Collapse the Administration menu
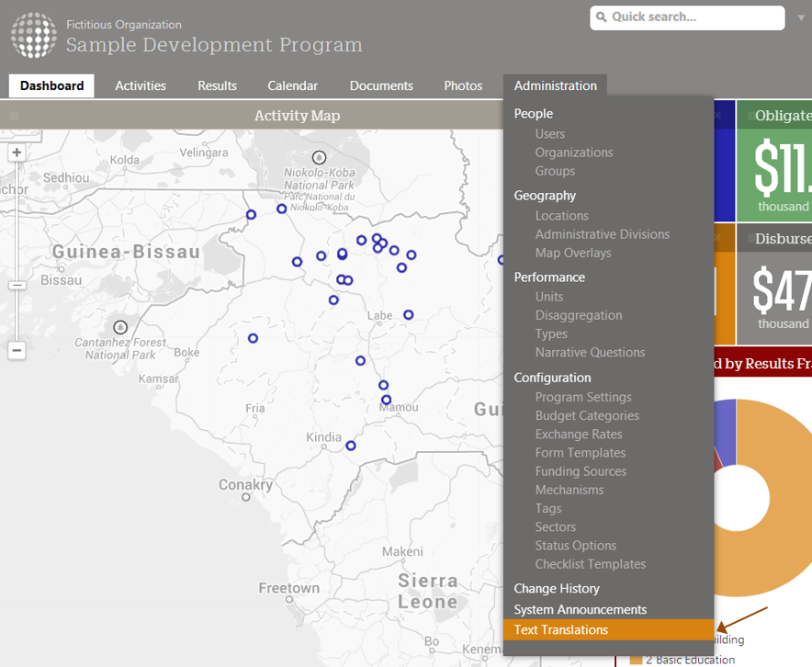Viewport: 812px width, 667px height. pos(555,85)
